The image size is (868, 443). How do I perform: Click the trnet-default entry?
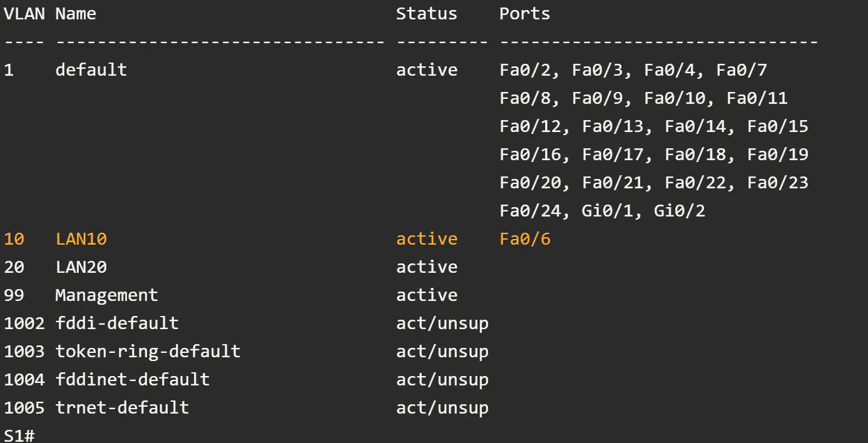click(122, 408)
